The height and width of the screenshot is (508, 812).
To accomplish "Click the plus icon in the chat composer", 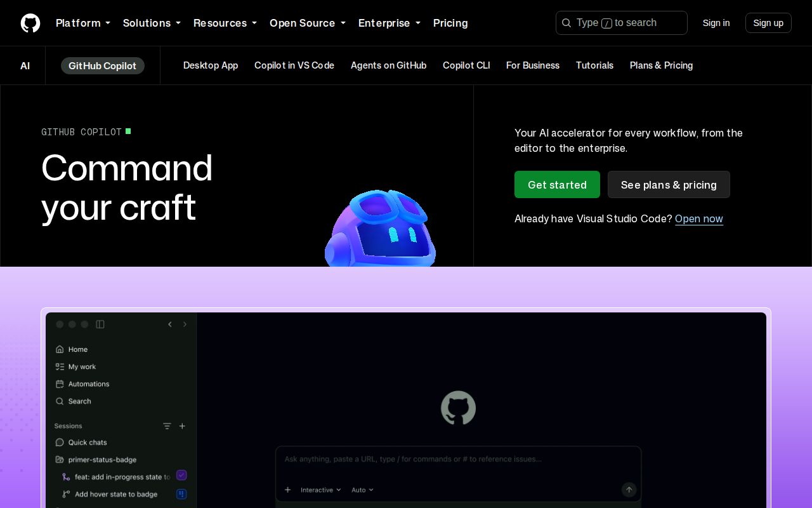I will [287, 490].
